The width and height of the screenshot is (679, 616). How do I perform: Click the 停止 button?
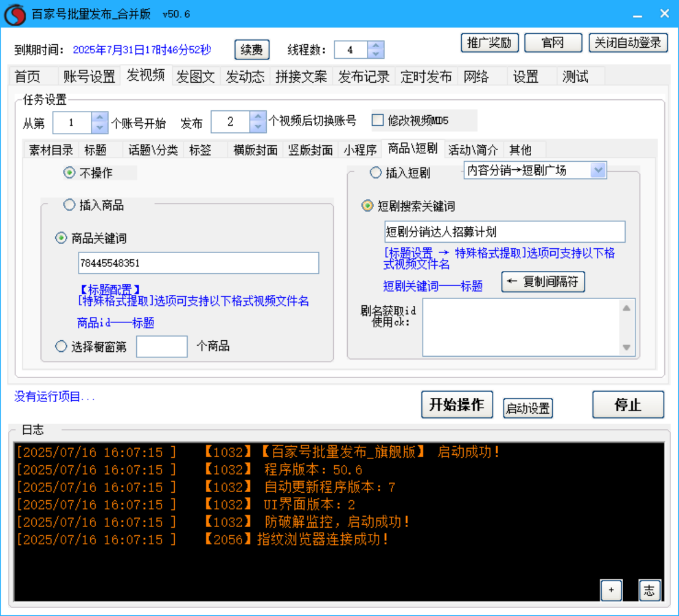628,405
